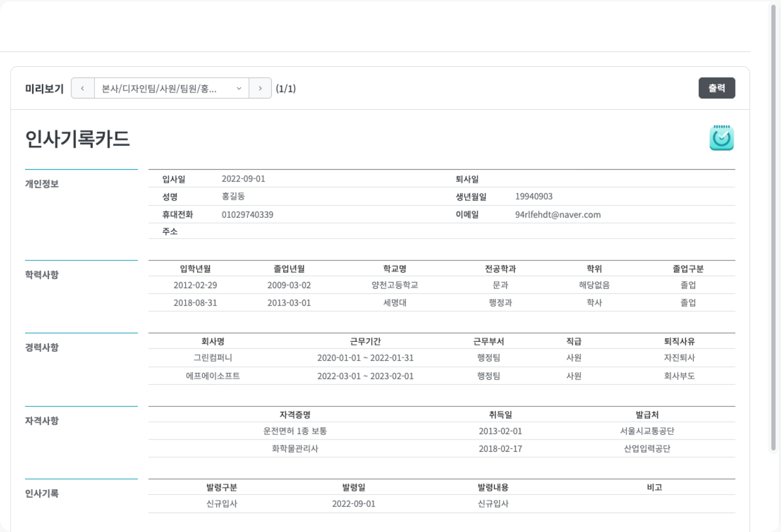Click the 경력사항 section label
This screenshot has width=781, height=532.
click(x=42, y=347)
